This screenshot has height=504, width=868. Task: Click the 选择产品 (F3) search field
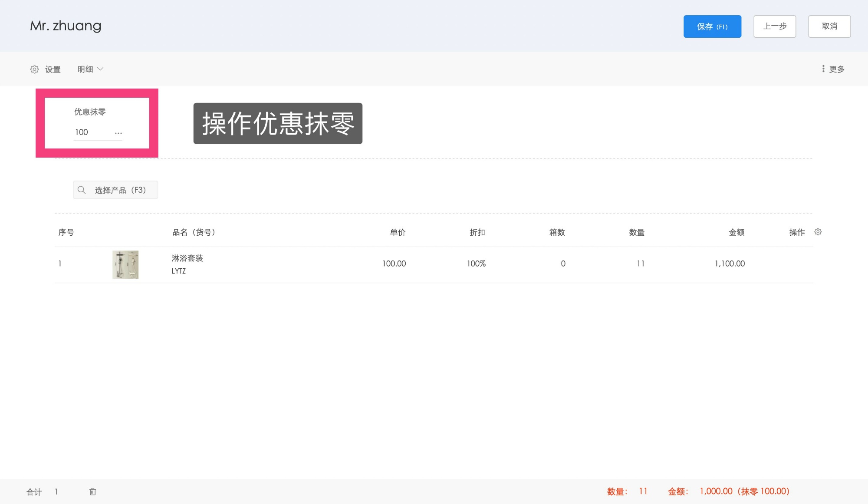(x=119, y=190)
